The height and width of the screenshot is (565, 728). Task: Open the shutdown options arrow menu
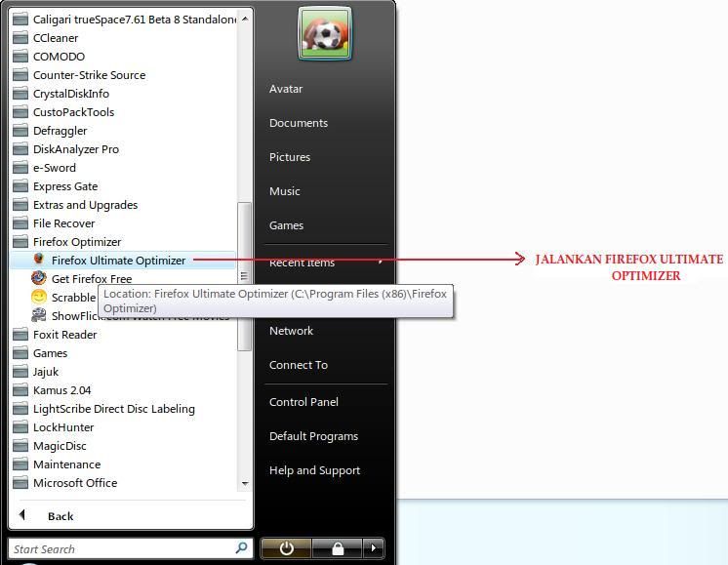[x=374, y=548]
